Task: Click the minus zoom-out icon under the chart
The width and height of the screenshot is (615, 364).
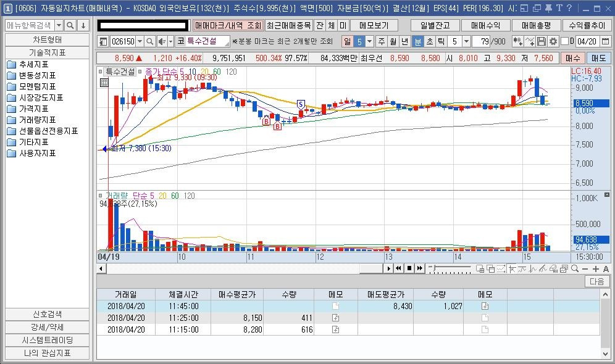Action: point(585,269)
